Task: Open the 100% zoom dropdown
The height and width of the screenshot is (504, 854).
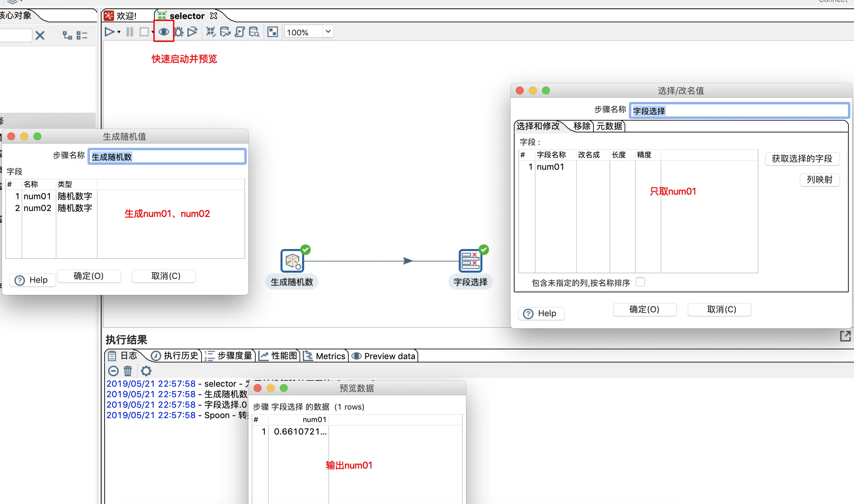Action: click(x=328, y=31)
